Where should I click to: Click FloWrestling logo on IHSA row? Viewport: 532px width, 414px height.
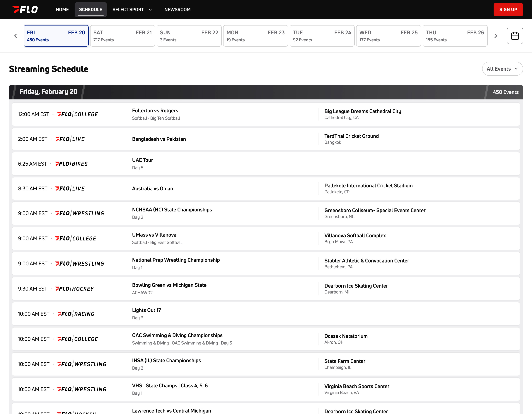[x=82, y=364]
